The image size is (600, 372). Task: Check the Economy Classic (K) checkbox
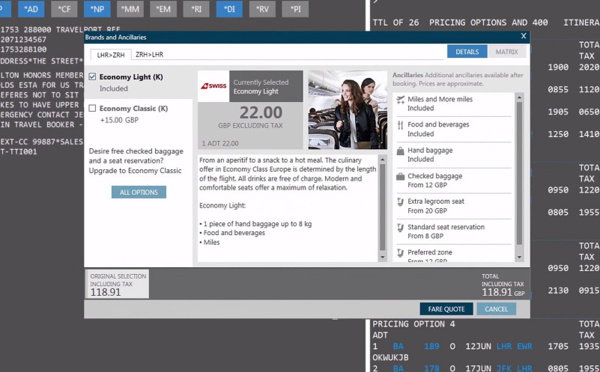point(92,108)
